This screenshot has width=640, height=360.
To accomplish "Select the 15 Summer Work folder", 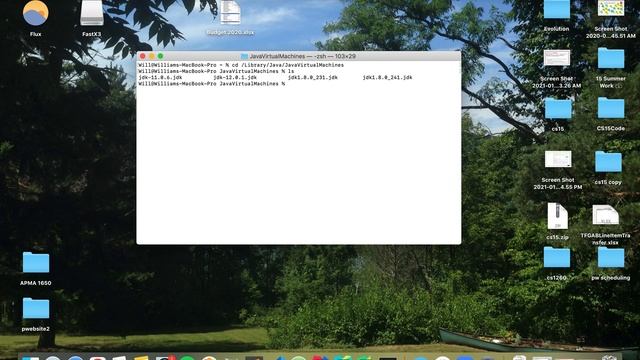I will pyautogui.click(x=611, y=58).
